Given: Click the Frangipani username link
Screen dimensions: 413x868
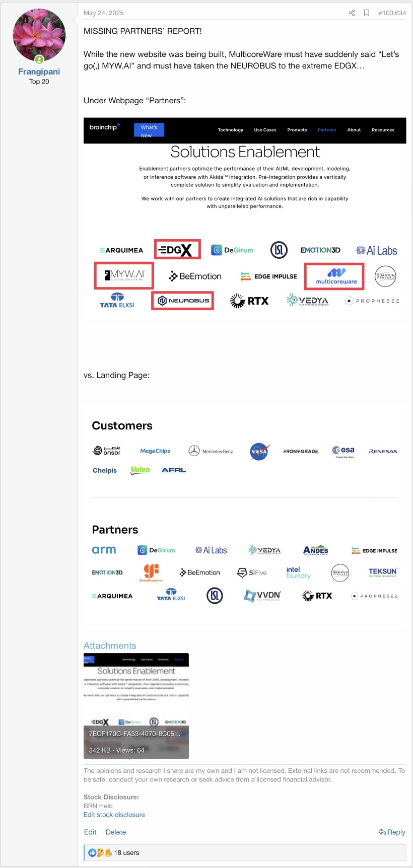Looking at the screenshot, I should [39, 71].
